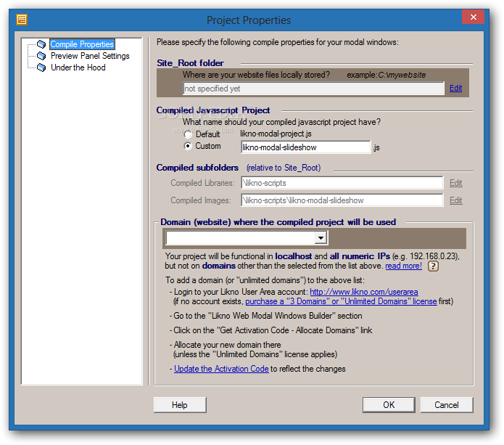Click the 'Compiled subfolders' heading
504x445 pixels.
pyautogui.click(x=197, y=167)
